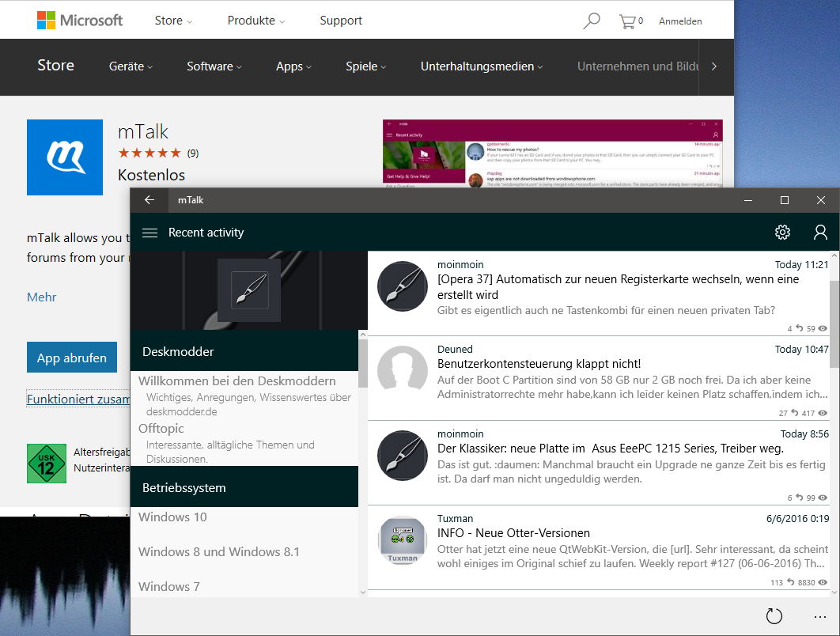Open the Software dropdown menu
The image size is (840, 636).
214,66
